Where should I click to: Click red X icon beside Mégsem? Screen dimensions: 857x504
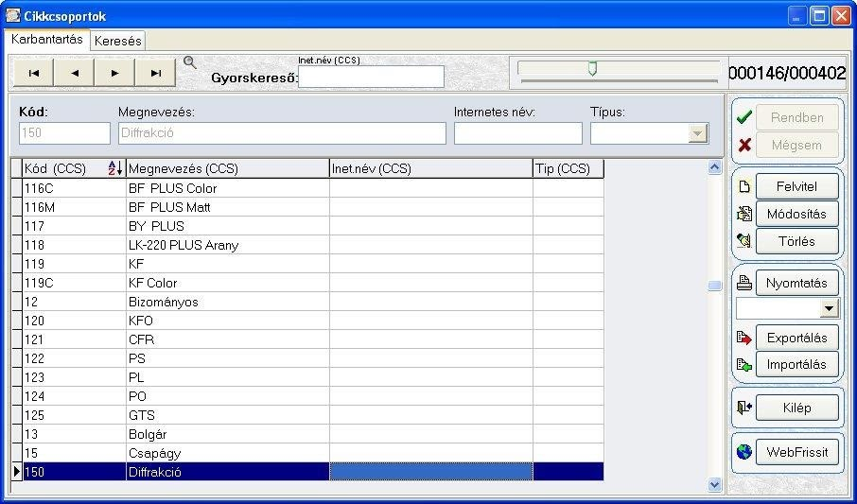coord(743,146)
